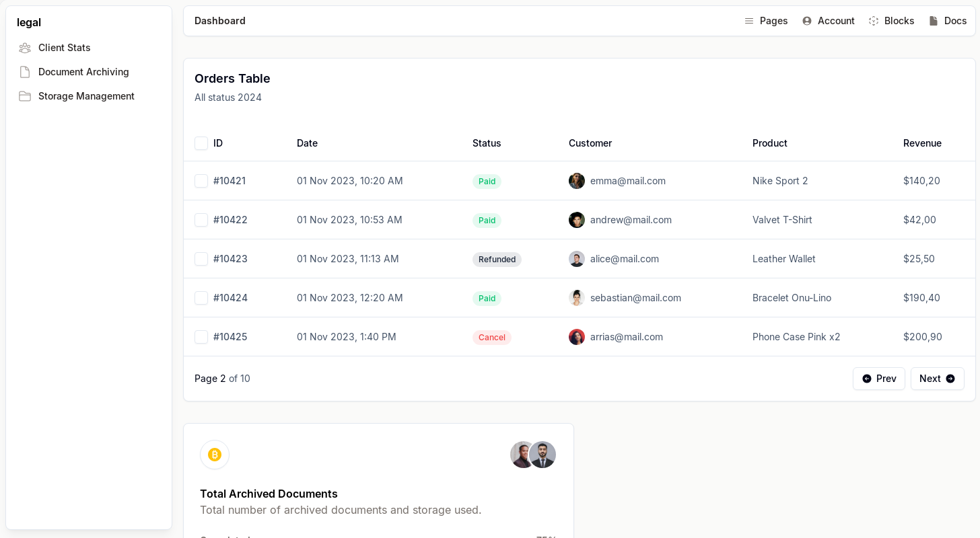The image size is (980, 538).
Task: Click the Storage Management folder icon
Action: point(25,96)
